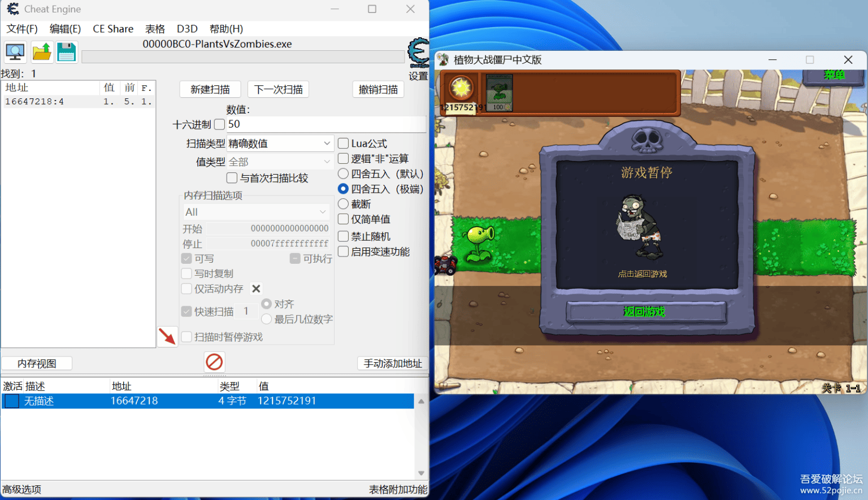
Task: Open the process selector monitor icon
Action: click(x=15, y=52)
